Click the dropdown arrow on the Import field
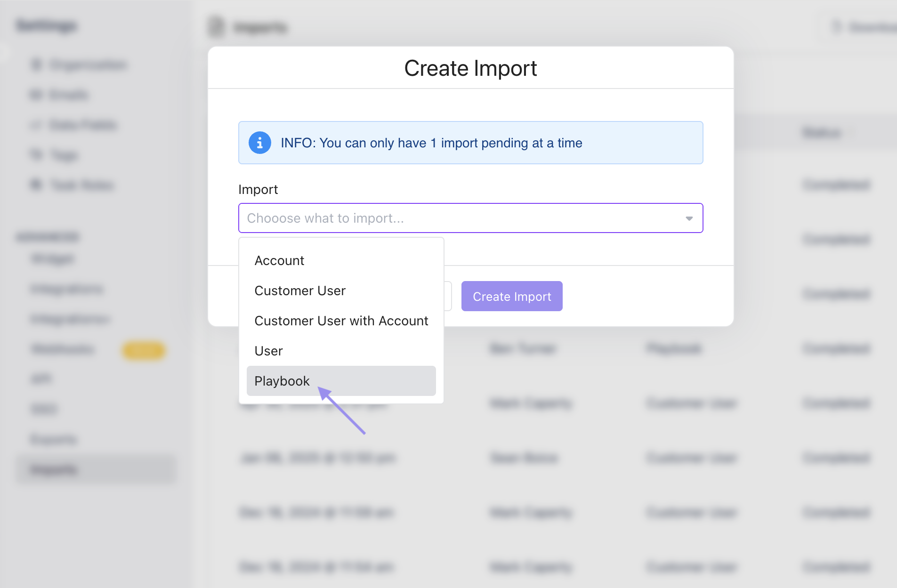Screen dimensions: 897x588 689,218
